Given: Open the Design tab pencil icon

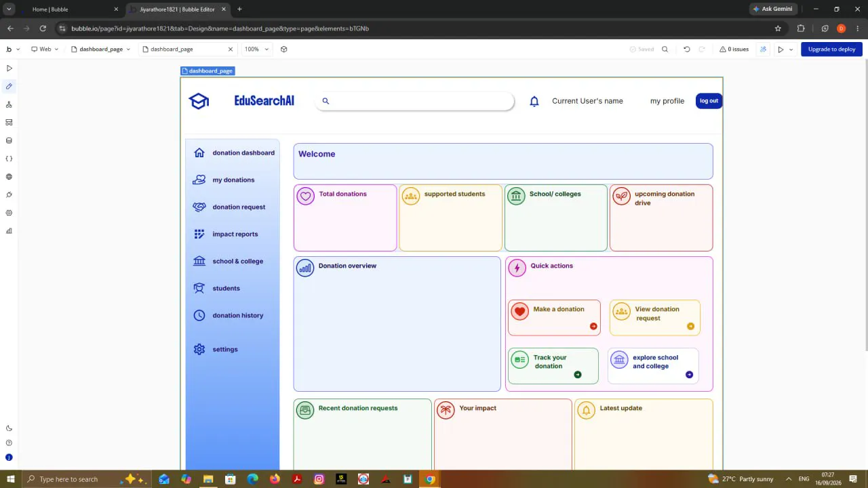Looking at the screenshot, I should (9, 86).
